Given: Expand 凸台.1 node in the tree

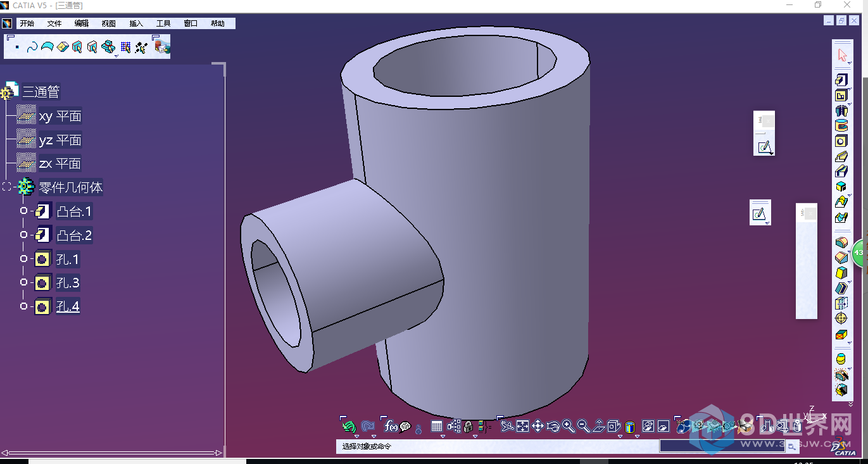Looking at the screenshot, I should [23, 211].
